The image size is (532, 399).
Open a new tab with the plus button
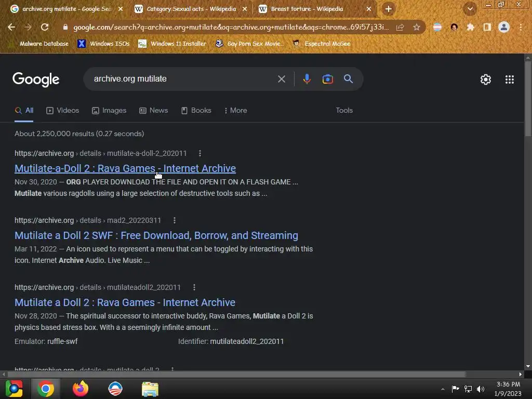point(389,9)
